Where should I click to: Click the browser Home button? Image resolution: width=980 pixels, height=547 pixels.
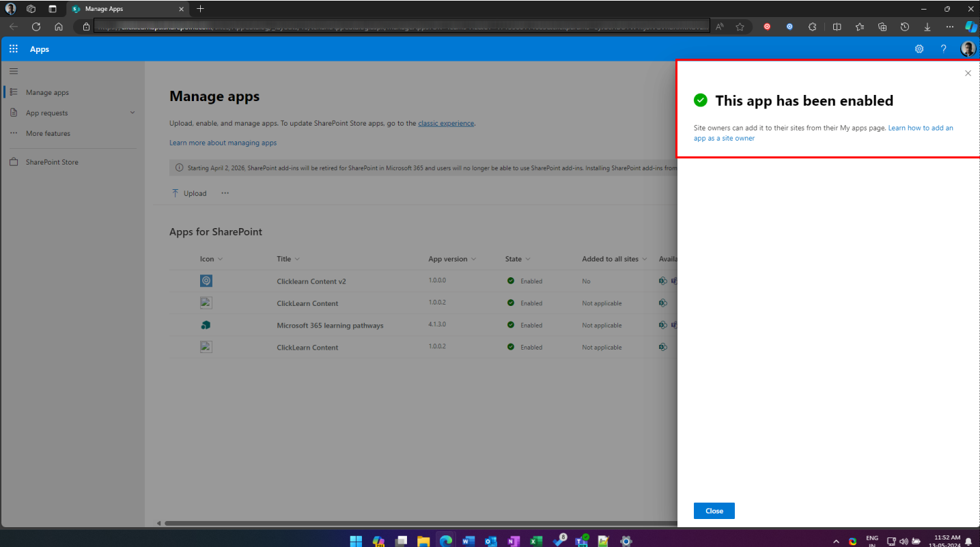pos(59,27)
